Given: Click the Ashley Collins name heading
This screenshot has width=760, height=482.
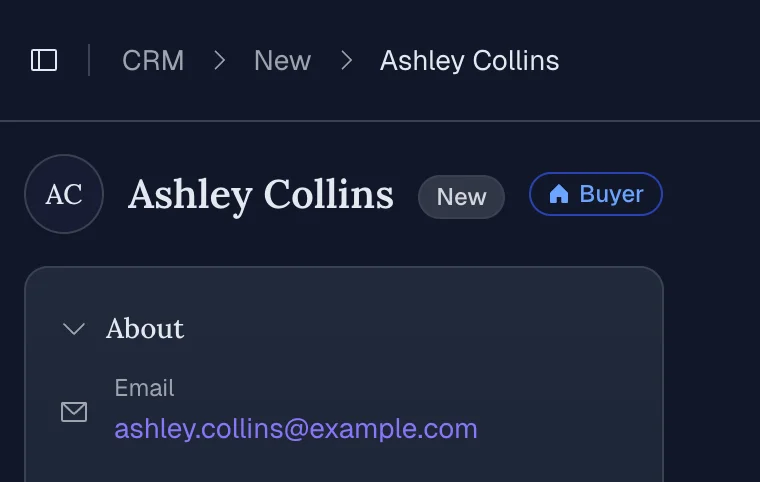Looking at the screenshot, I should click(260, 194).
